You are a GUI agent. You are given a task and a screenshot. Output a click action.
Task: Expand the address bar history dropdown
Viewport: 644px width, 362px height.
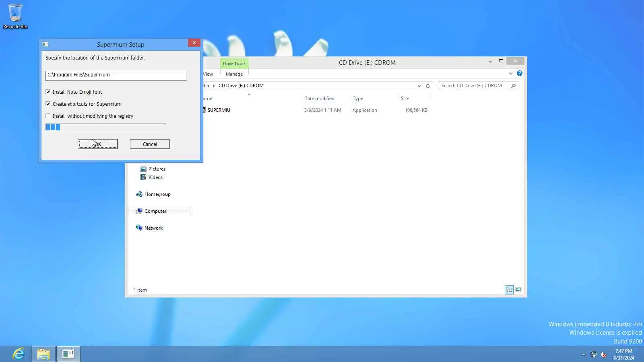(419, 86)
